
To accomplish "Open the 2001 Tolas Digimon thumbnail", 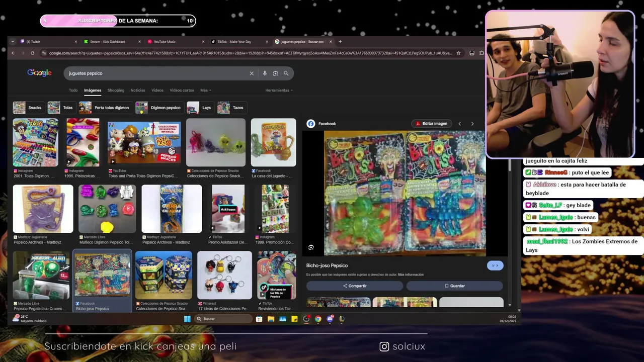I will tap(35, 142).
